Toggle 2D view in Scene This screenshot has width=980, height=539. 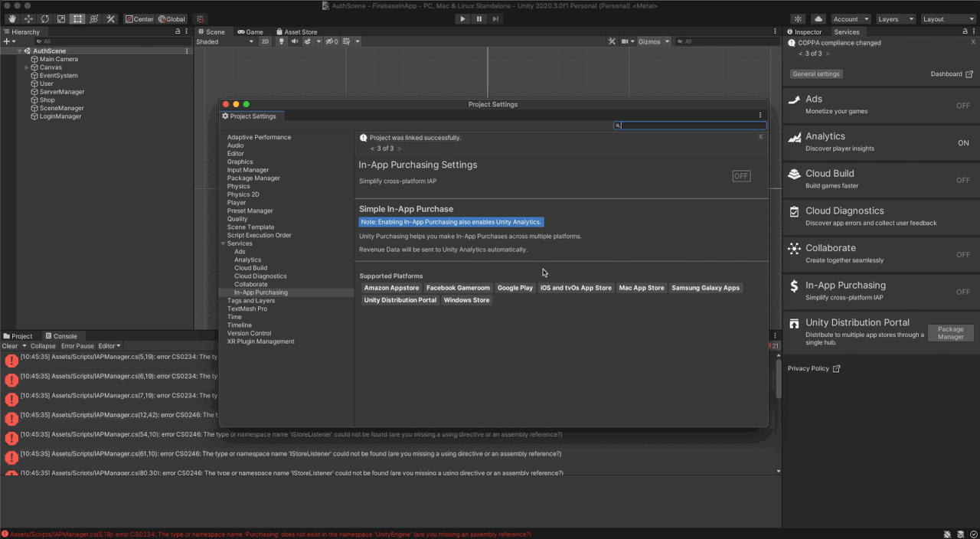click(x=265, y=41)
